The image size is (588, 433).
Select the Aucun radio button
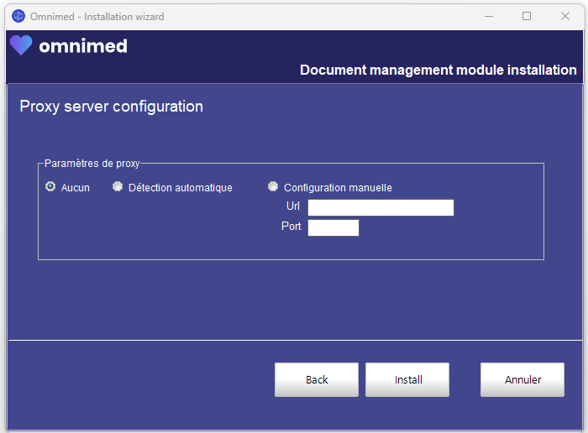coord(50,186)
